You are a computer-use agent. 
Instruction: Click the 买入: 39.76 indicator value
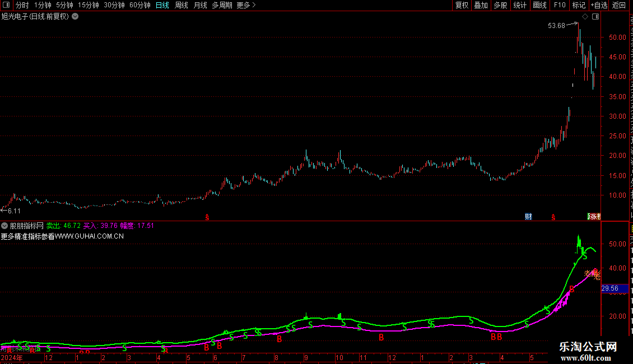pos(100,226)
